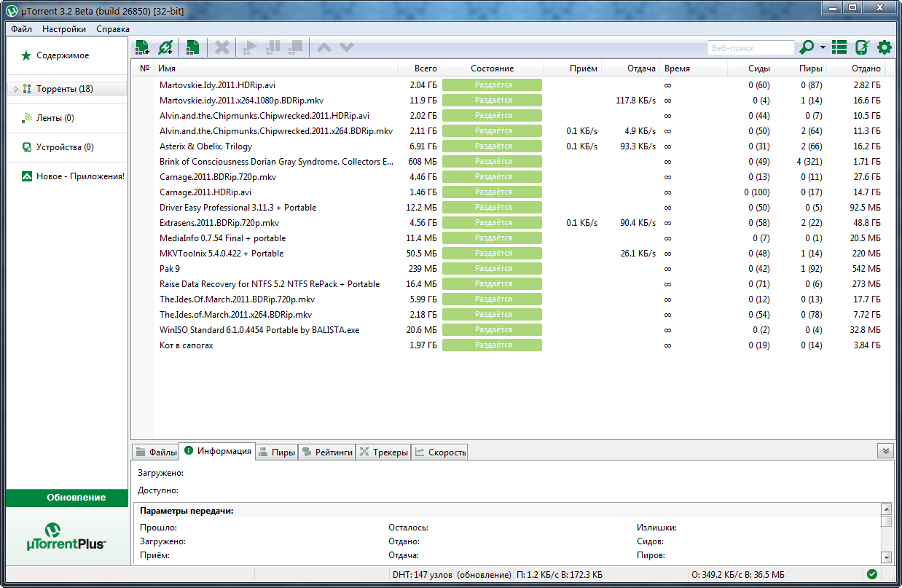Image resolution: width=902 pixels, height=588 pixels.
Task: Switch to the Скорость tab
Action: coord(440,452)
